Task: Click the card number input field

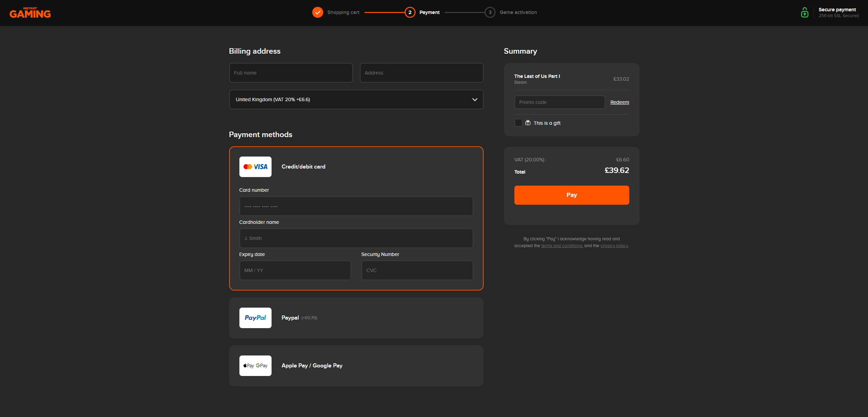Action: [356, 206]
